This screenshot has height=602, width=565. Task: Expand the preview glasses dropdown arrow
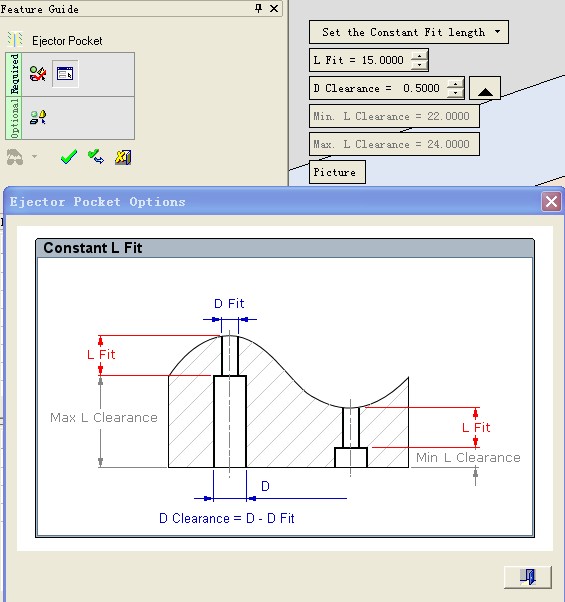(35, 156)
